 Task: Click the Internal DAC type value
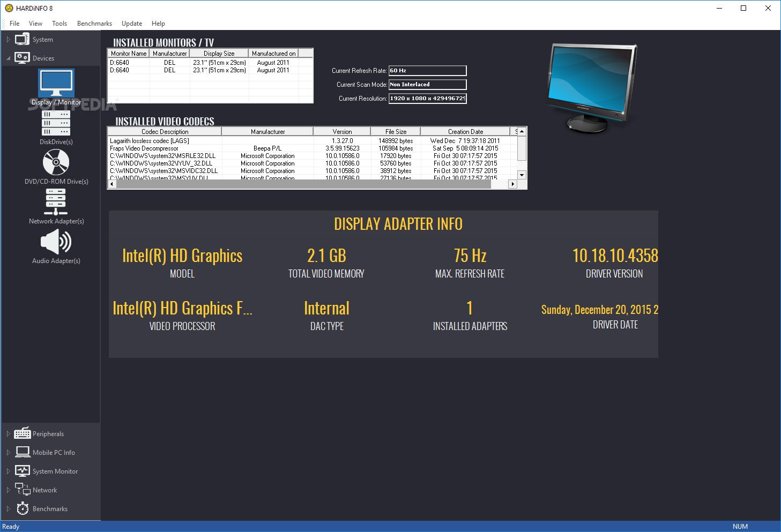tap(326, 308)
